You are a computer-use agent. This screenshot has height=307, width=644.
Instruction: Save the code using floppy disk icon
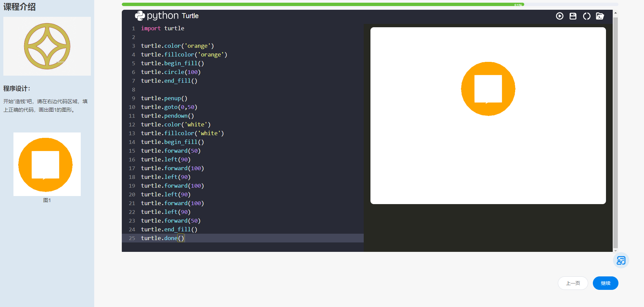pyautogui.click(x=573, y=16)
